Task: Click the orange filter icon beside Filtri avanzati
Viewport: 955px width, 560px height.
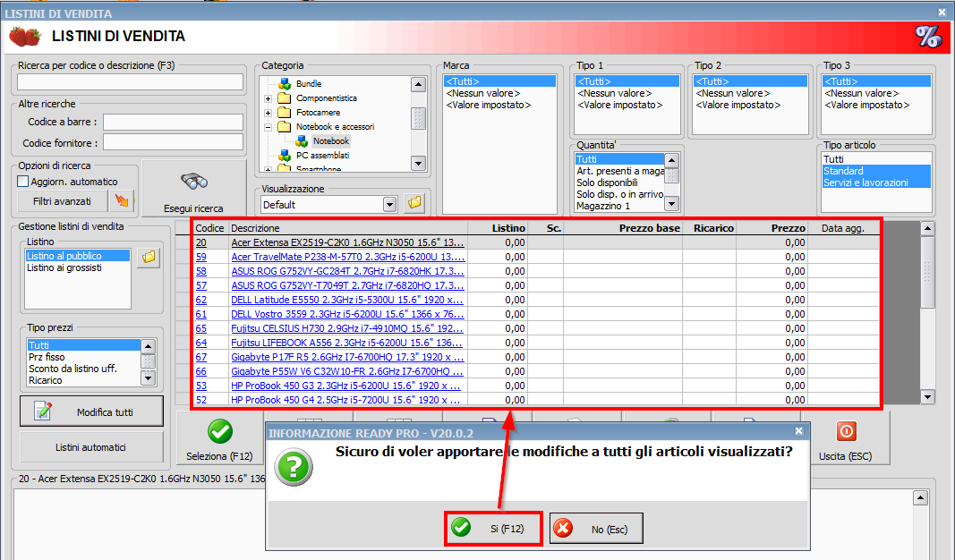Action: (x=122, y=201)
